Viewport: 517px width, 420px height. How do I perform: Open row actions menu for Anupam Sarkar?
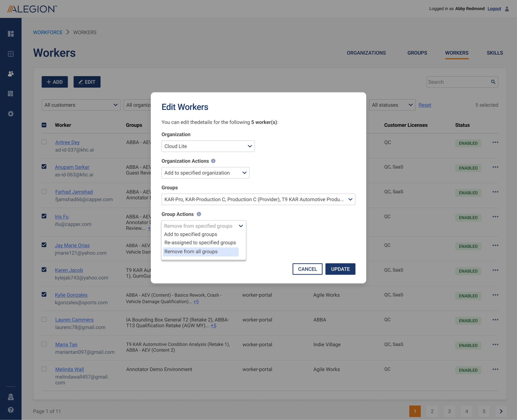tap(495, 167)
